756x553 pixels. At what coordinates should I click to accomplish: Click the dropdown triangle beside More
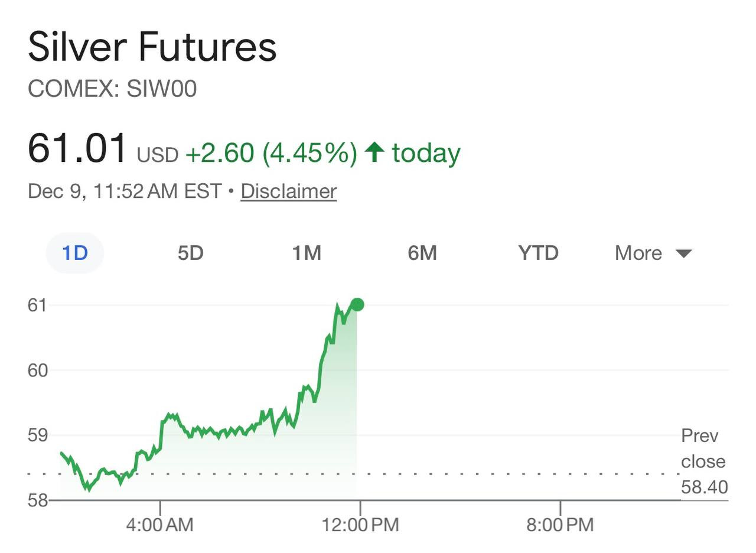tap(683, 253)
